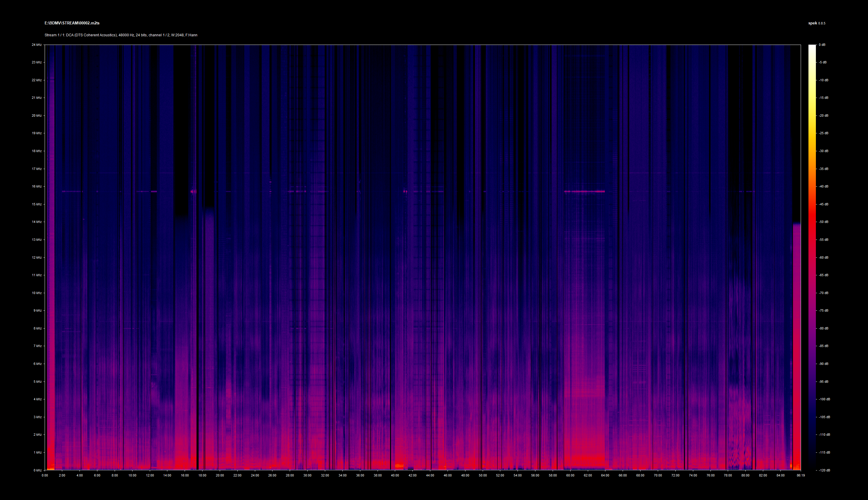Viewport: 868px width, 500px height.
Task: Click the 86:19 end time label
Action: (800, 475)
